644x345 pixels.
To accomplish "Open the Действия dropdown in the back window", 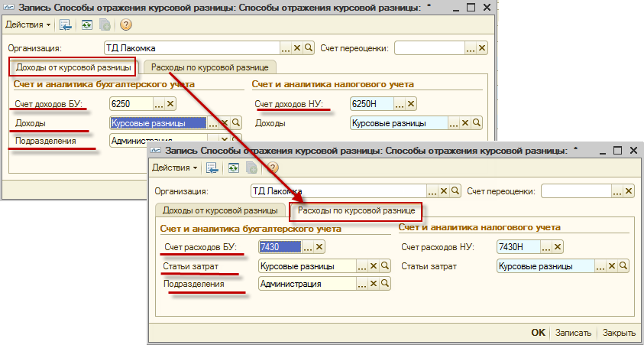I will point(28,24).
